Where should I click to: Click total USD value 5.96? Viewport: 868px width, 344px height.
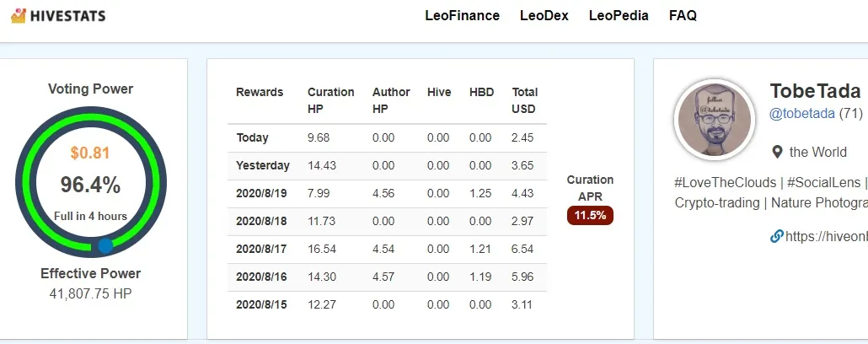coord(522,277)
